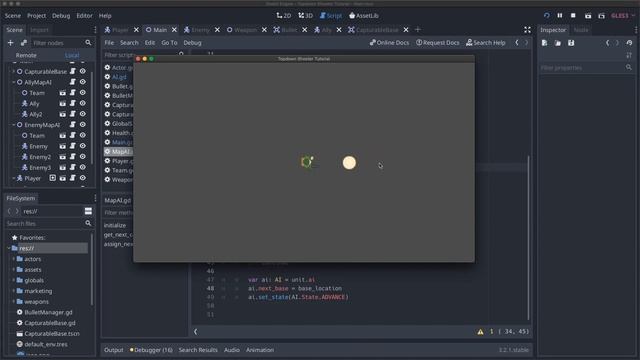Switch to the 2D workspace
This screenshot has height=360, width=640.
pos(284,16)
